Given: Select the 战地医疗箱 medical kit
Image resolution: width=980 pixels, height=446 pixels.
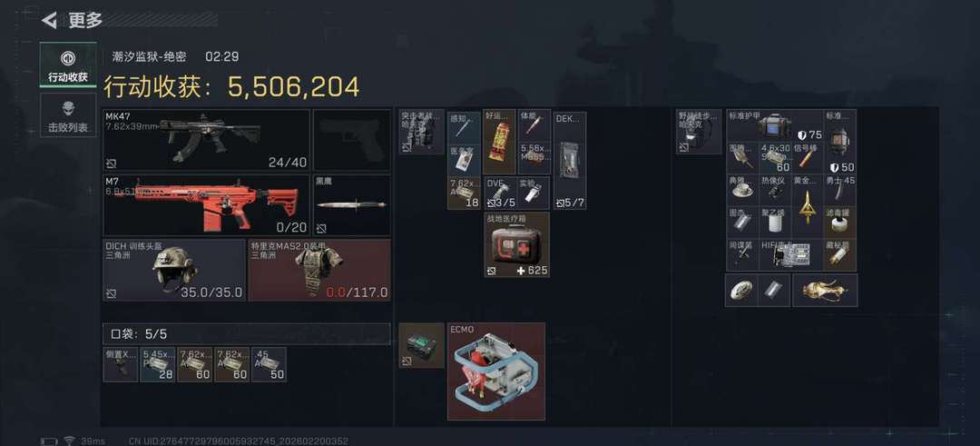Looking at the screenshot, I should pyautogui.click(x=517, y=244).
